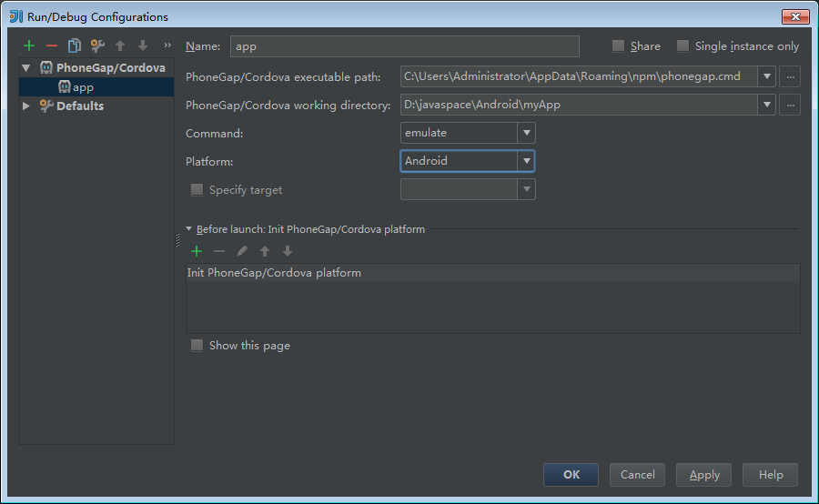Close the Run/Debug Configurations dialog
This screenshot has height=504, width=819.
click(x=795, y=16)
